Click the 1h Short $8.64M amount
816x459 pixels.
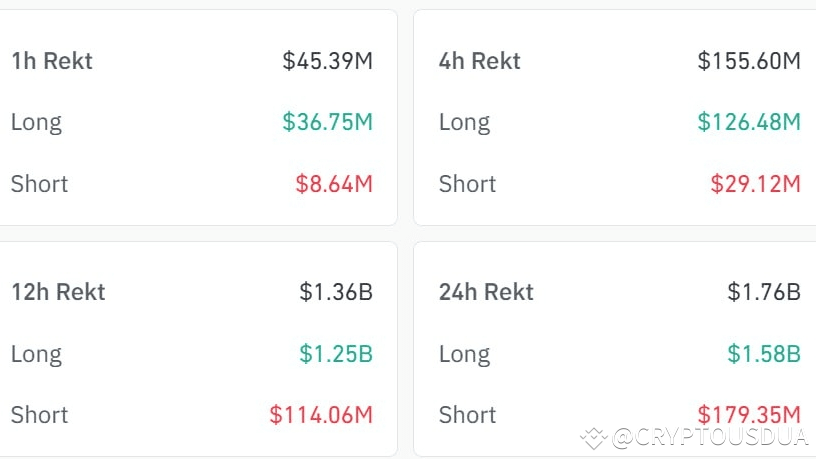[x=334, y=184]
